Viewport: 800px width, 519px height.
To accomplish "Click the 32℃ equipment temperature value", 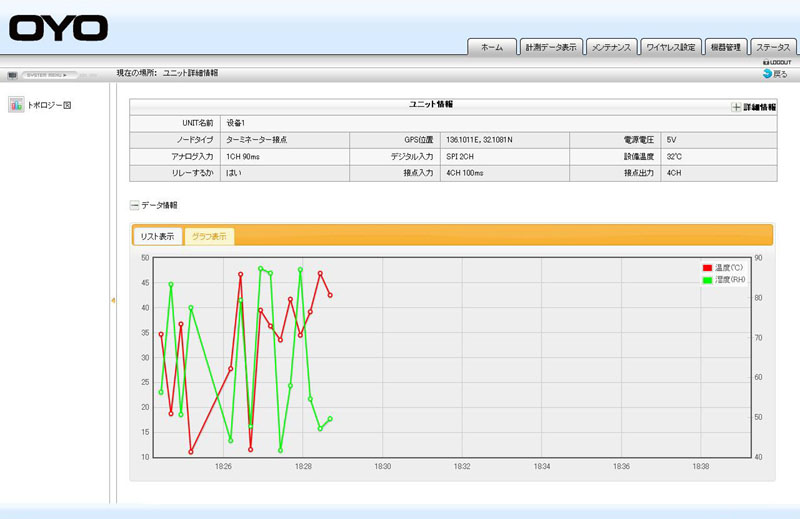I will [674, 157].
